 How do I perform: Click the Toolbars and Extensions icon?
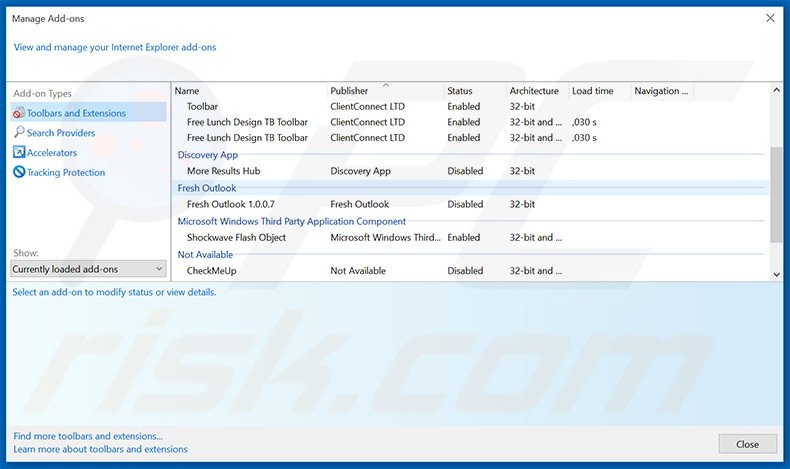click(x=19, y=113)
